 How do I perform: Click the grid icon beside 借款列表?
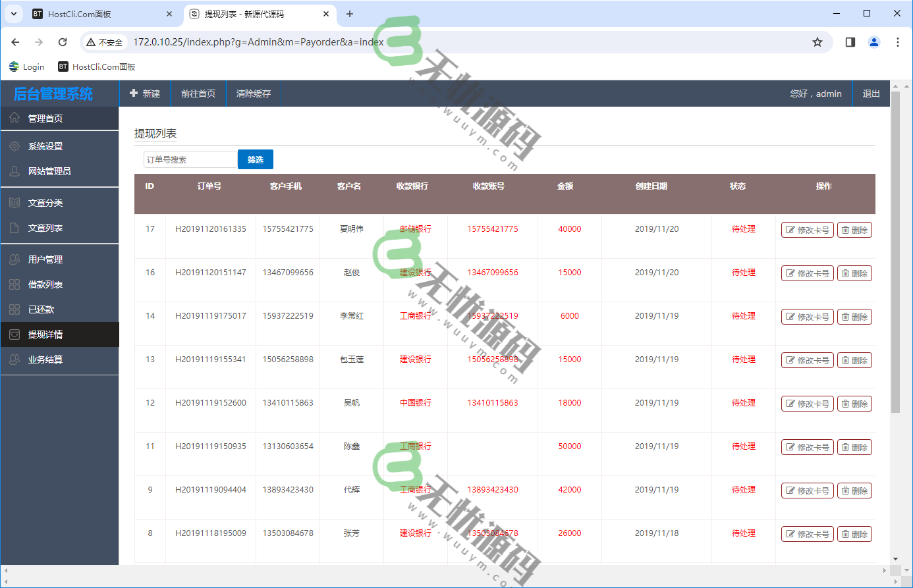(14, 284)
